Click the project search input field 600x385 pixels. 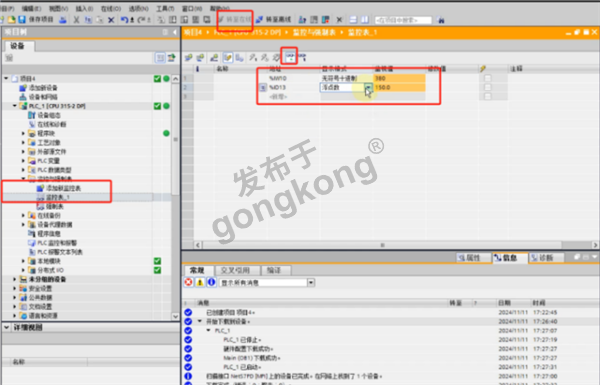pos(403,20)
